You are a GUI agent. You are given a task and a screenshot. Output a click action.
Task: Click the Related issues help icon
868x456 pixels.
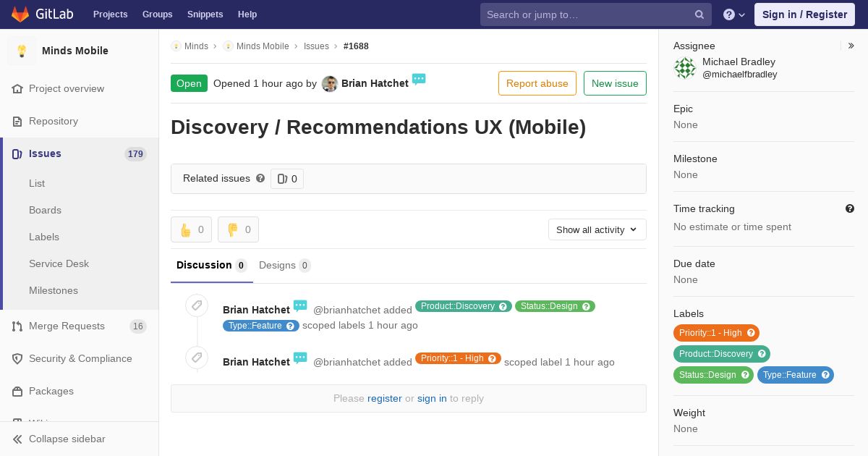(x=260, y=178)
